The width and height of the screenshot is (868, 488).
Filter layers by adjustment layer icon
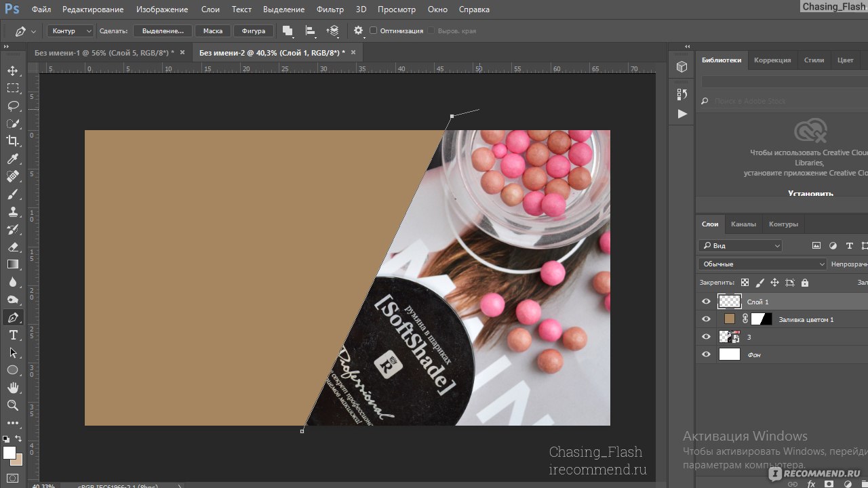tap(833, 246)
